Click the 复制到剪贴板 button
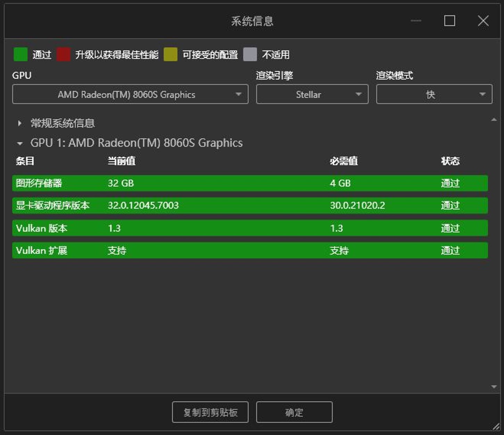Image resolution: width=504 pixels, height=435 pixels. (x=210, y=412)
